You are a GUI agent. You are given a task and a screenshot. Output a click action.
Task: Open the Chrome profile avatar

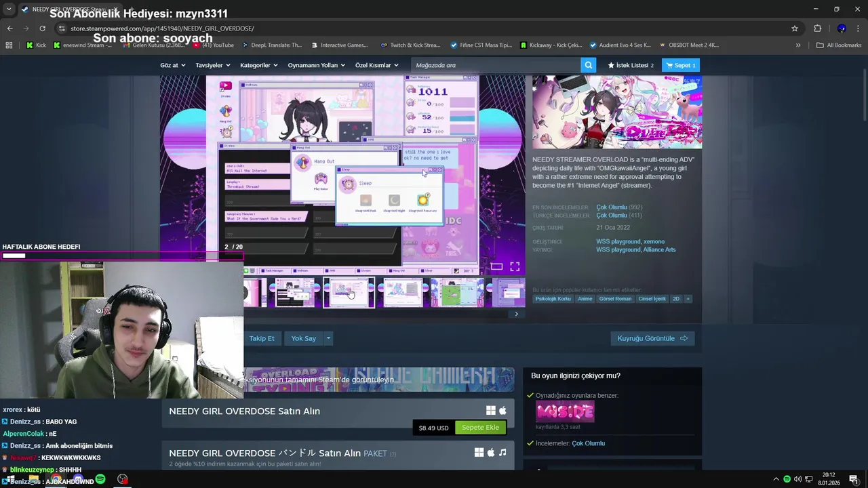pos(842,28)
